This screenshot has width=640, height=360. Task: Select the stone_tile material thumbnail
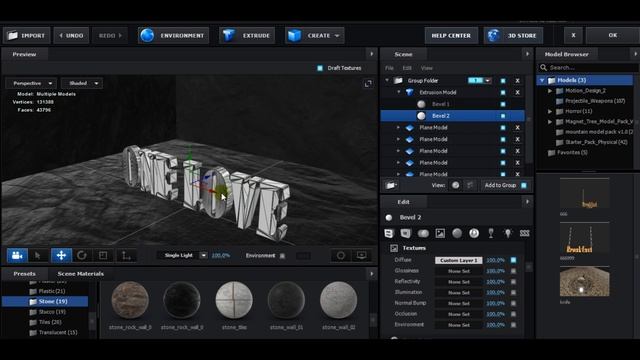(x=234, y=300)
